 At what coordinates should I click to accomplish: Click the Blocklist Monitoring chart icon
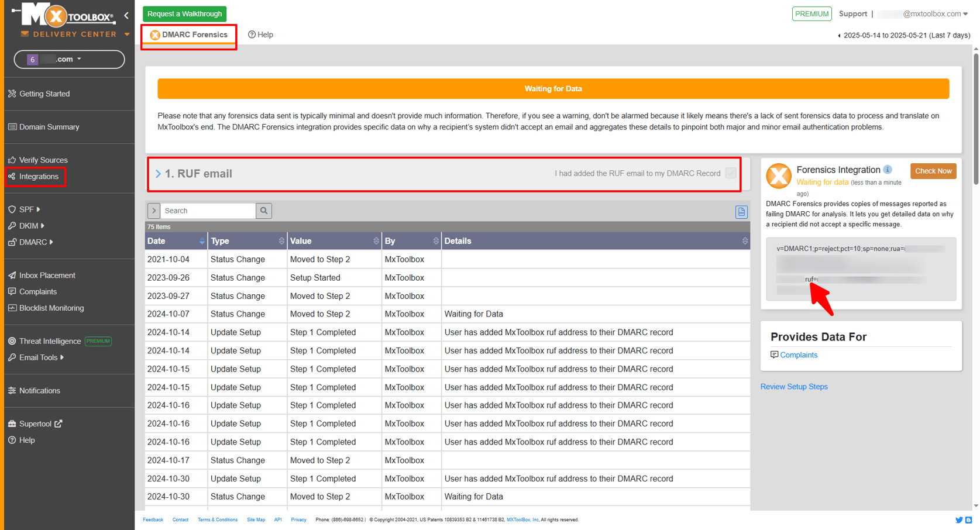(x=12, y=308)
